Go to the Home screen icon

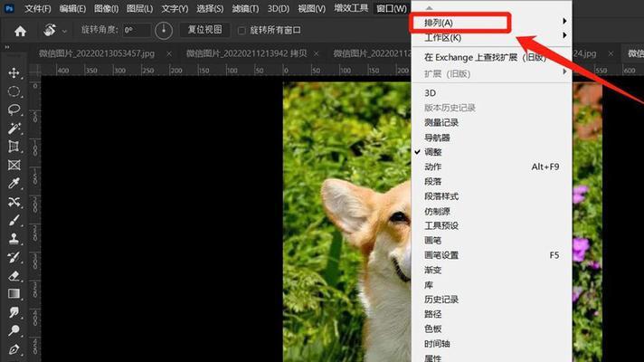coord(20,31)
